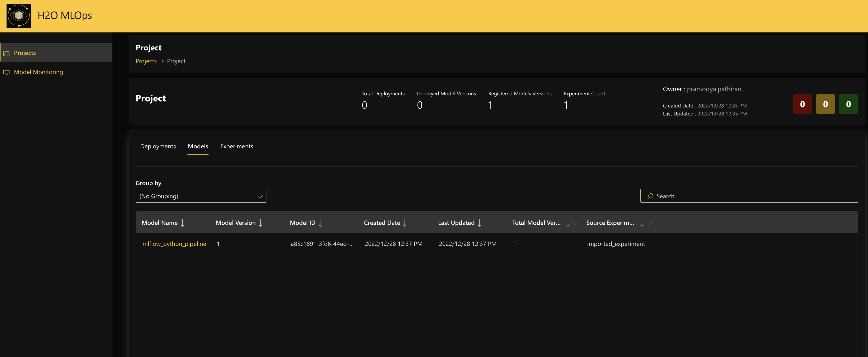Viewport: 868px width, 357px height.
Task: Click the search magnifier icon
Action: pos(650,196)
